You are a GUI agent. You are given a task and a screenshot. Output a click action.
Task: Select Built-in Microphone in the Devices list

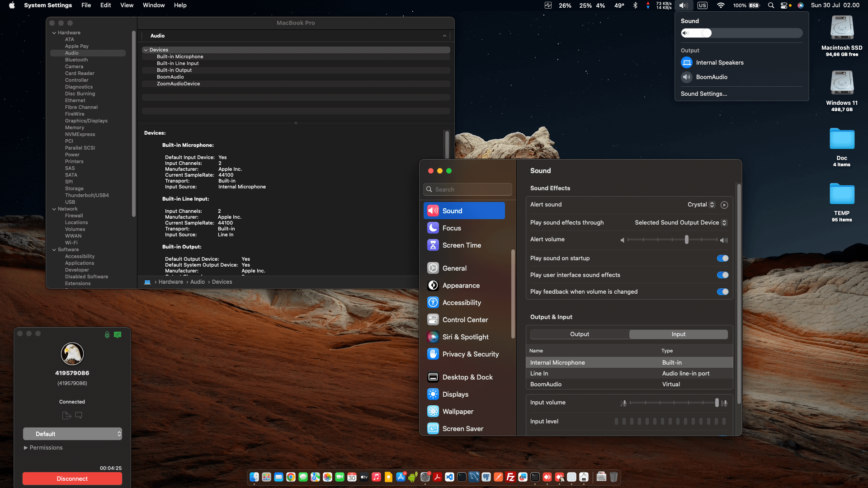point(296,56)
